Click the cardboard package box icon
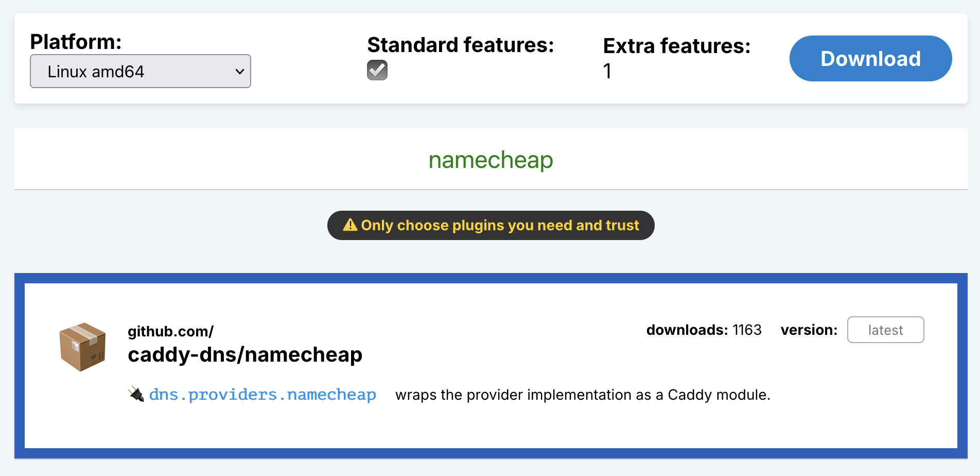980x476 pixels. coord(82,347)
